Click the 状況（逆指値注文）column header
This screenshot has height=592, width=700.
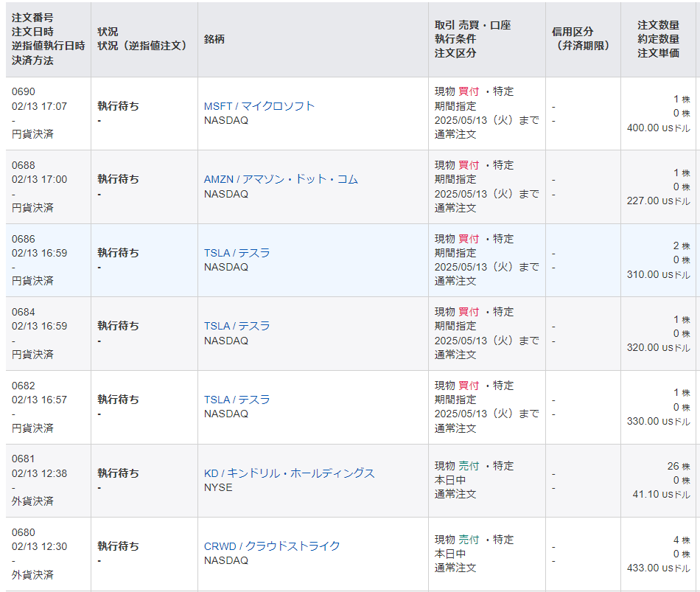pyautogui.click(x=142, y=46)
